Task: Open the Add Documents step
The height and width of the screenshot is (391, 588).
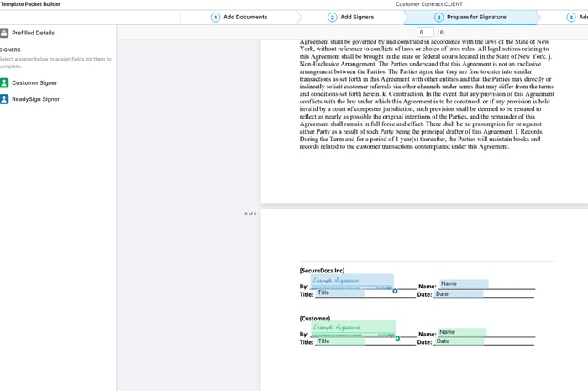Action: [239, 18]
